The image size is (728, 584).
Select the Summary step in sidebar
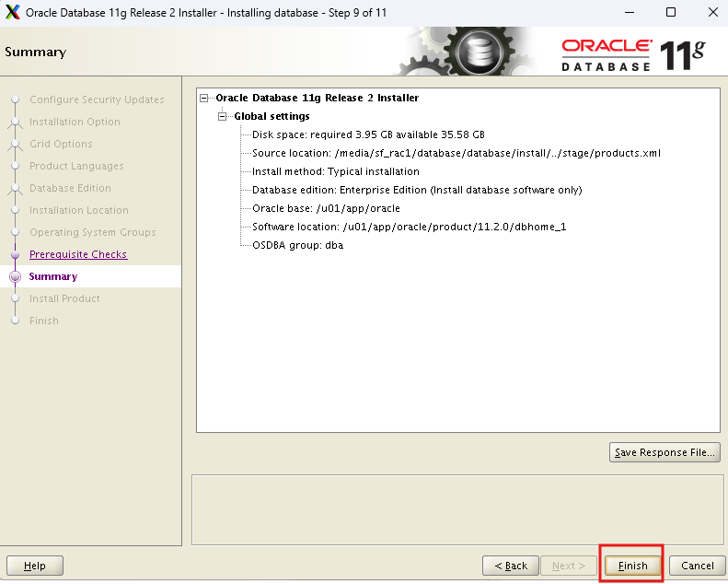coord(53,276)
